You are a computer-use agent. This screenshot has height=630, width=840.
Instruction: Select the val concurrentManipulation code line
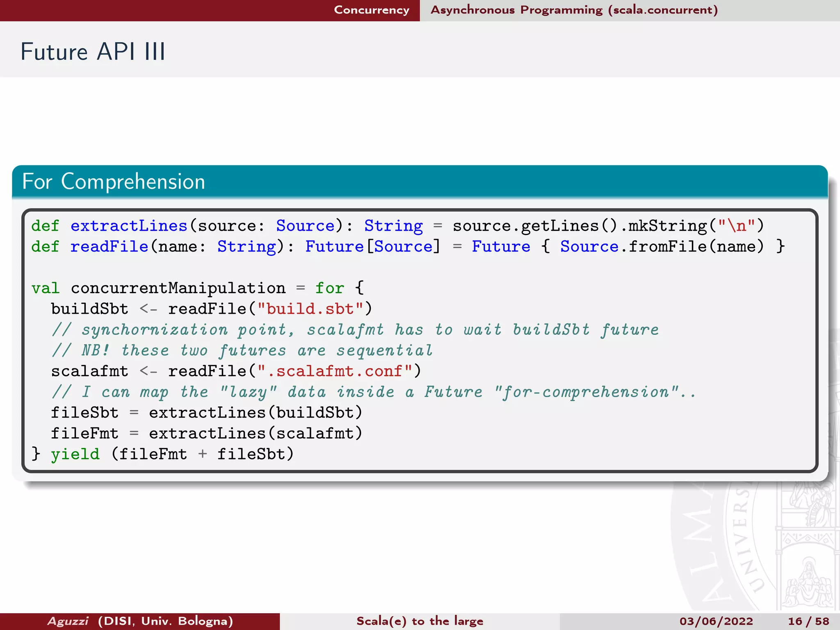click(x=198, y=288)
